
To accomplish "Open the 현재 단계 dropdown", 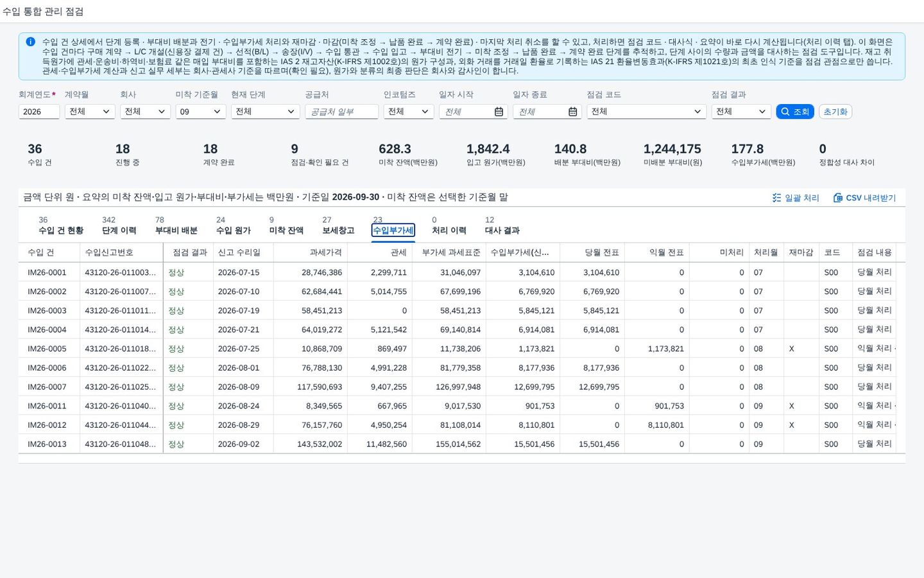I will (266, 112).
